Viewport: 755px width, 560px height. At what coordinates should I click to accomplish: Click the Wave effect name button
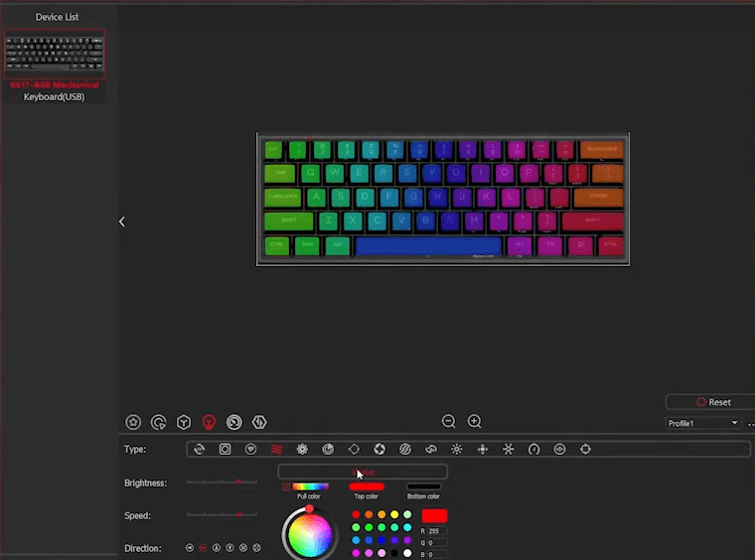point(363,472)
